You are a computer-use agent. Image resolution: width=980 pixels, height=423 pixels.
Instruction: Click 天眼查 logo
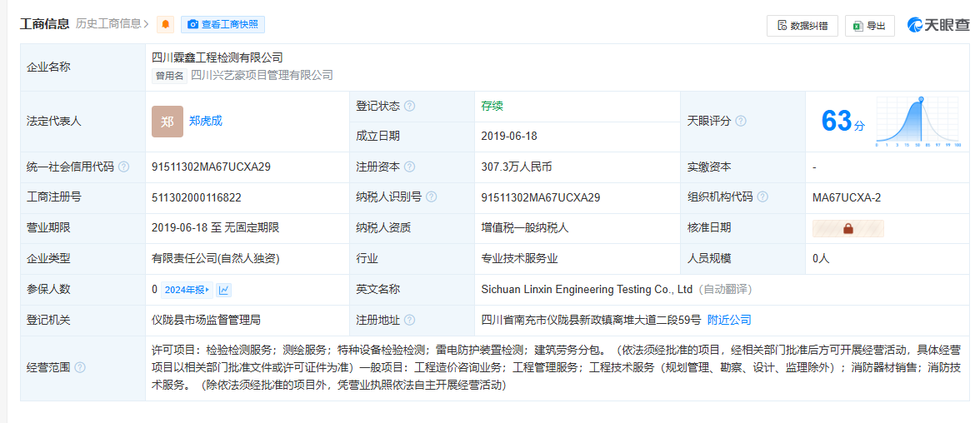pos(938,25)
